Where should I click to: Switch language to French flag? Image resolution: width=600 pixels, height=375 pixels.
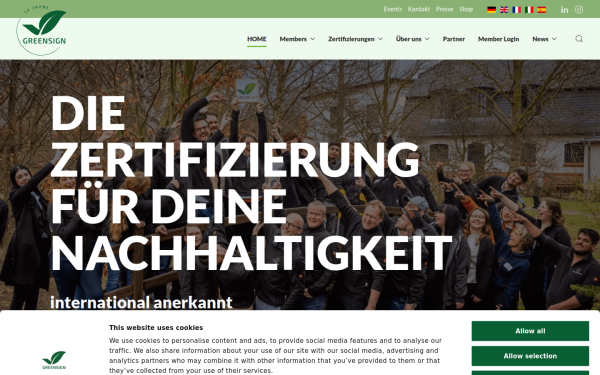coord(517,10)
